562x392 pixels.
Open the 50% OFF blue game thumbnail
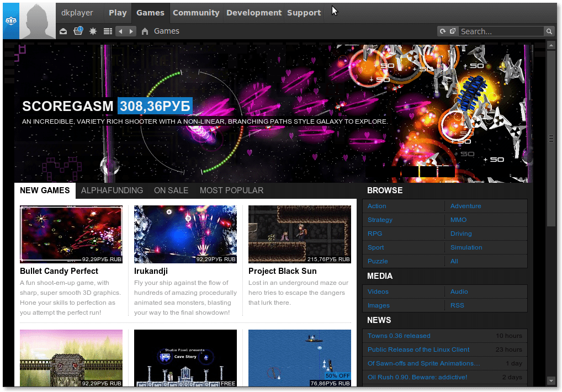click(300, 358)
